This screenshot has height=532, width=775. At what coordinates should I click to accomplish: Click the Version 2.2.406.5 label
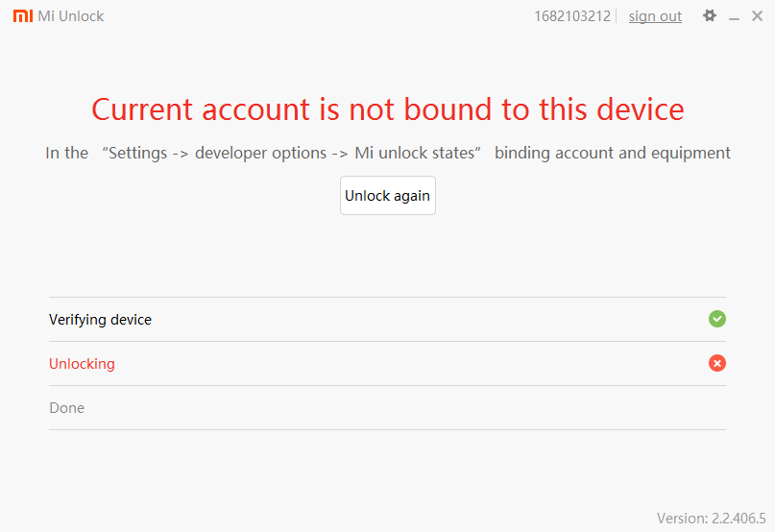(x=711, y=519)
